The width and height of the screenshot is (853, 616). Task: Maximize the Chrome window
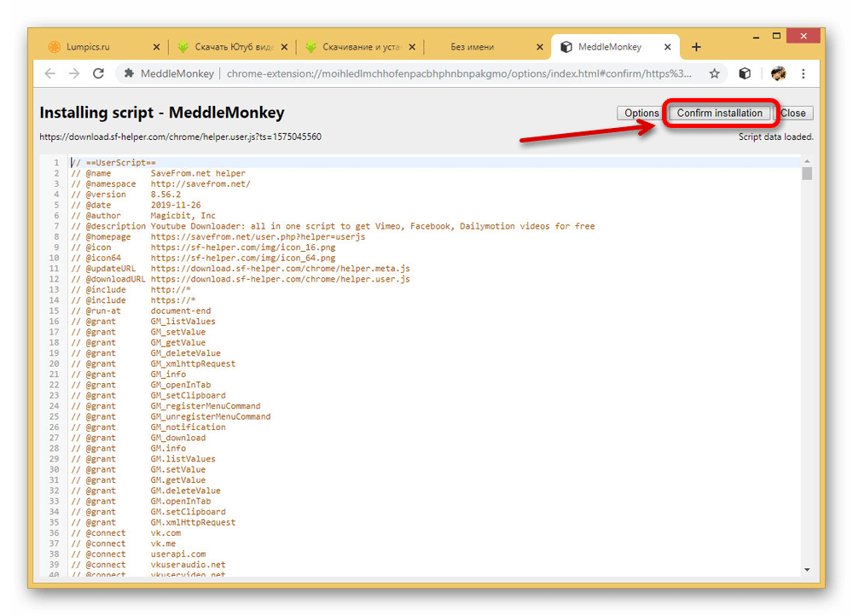[776, 36]
